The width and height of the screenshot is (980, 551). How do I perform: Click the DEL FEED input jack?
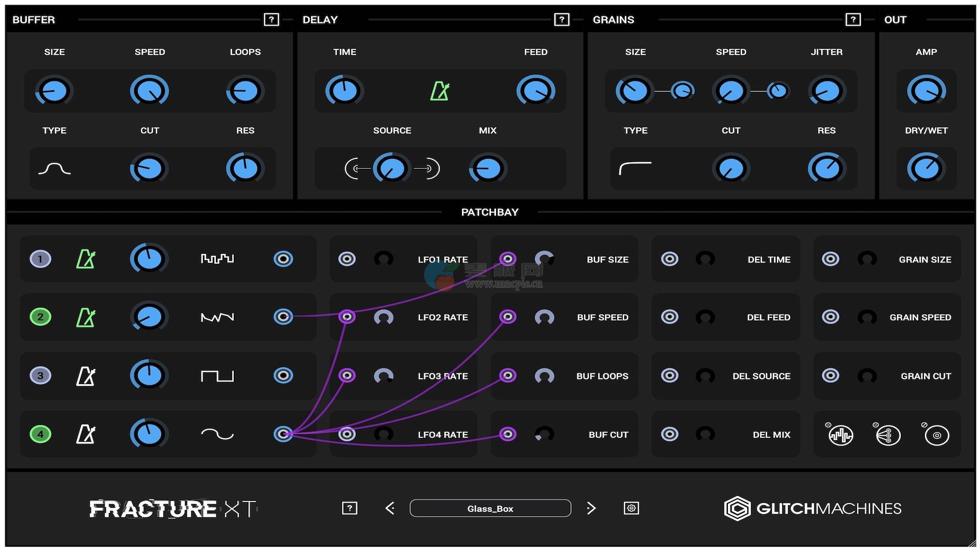(670, 317)
